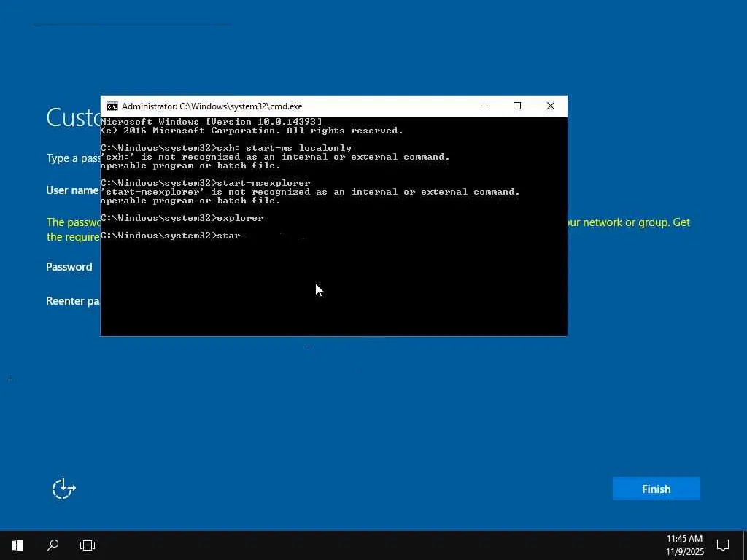The image size is (747, 560).
Task: Click the 'Microsoft Windows [Version 10.0.14393]' line
Action: pyautogui.click(x=212, y=122)
